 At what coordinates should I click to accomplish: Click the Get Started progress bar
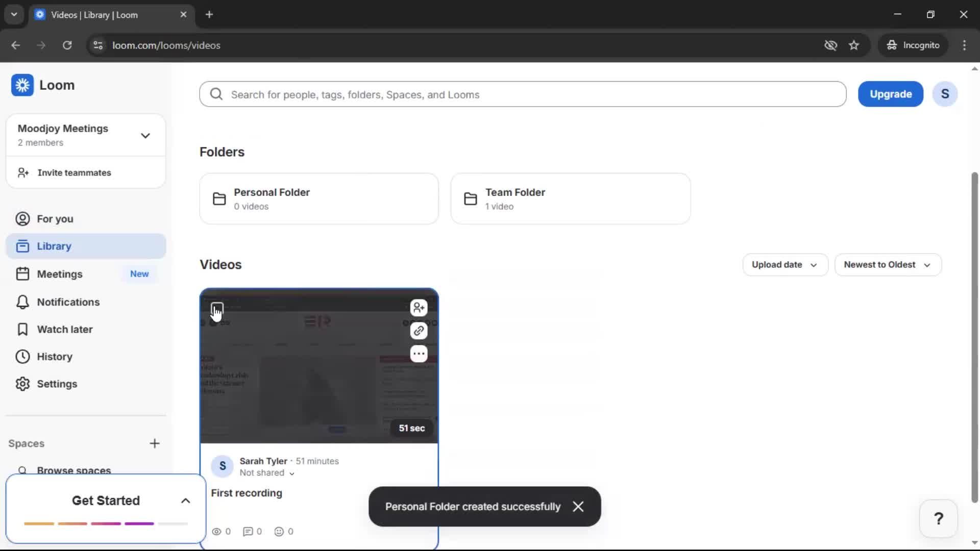pos(105,523)
